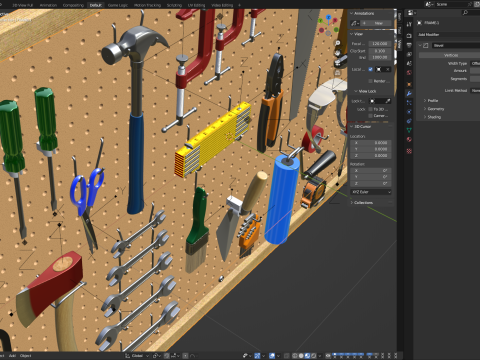Toggle X-ray mode in viewport header
This screenshot has width=480, height=360.
click(x=286, y=356)
